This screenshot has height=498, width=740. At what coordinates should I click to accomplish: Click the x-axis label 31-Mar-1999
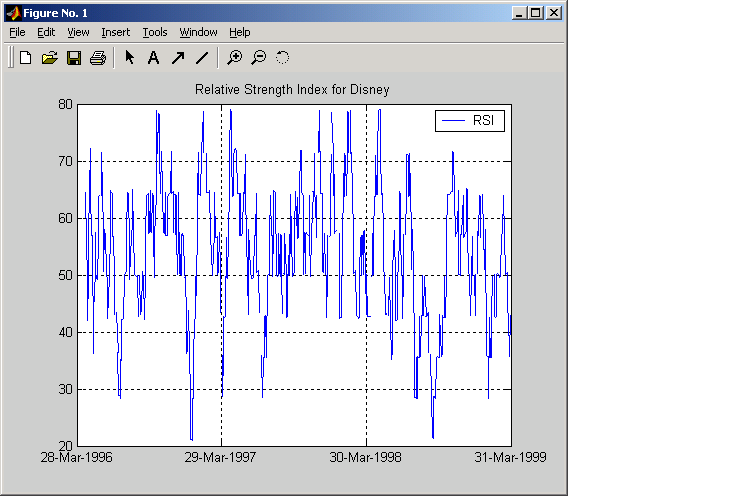click(x=510, y=457)
